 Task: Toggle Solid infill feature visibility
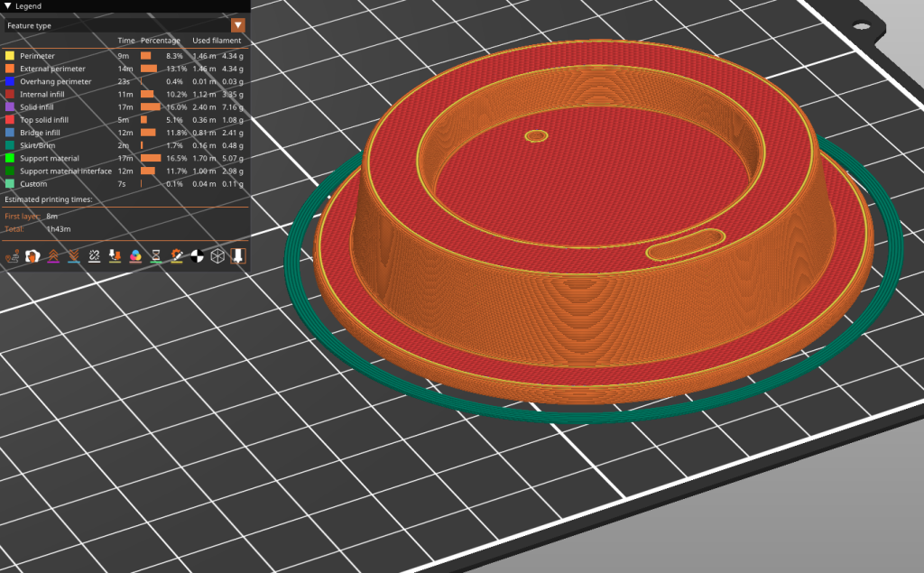point(36,107)
